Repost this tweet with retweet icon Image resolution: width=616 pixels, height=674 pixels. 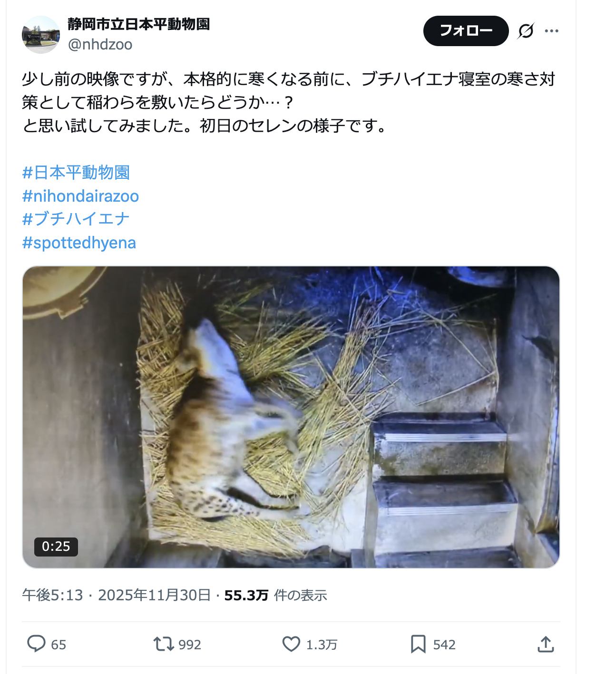tap(163, 644)
